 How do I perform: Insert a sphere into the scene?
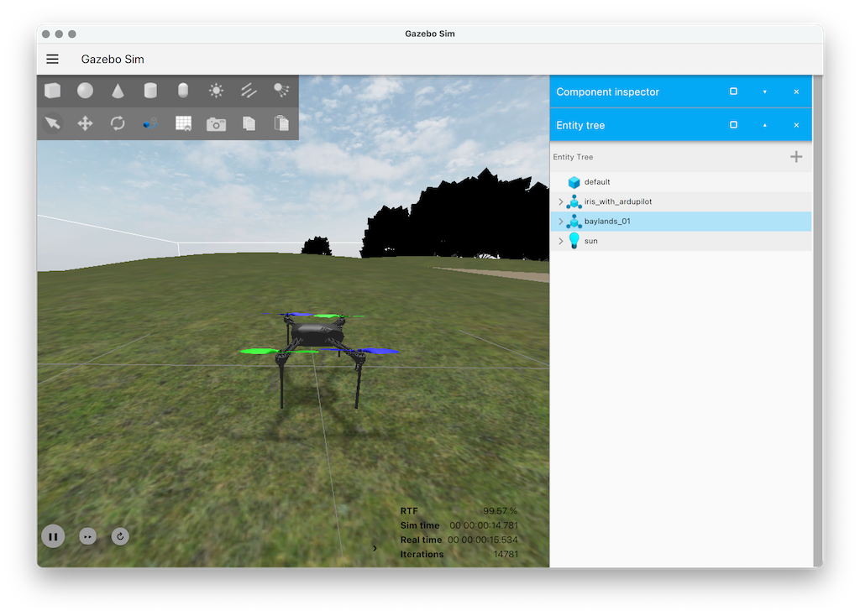[x=85, y=90]
